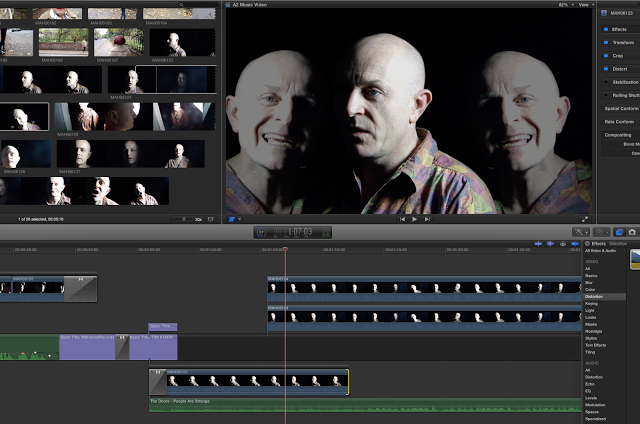
Task: Select Modulation audio effects category
Action: click(595, 405)
